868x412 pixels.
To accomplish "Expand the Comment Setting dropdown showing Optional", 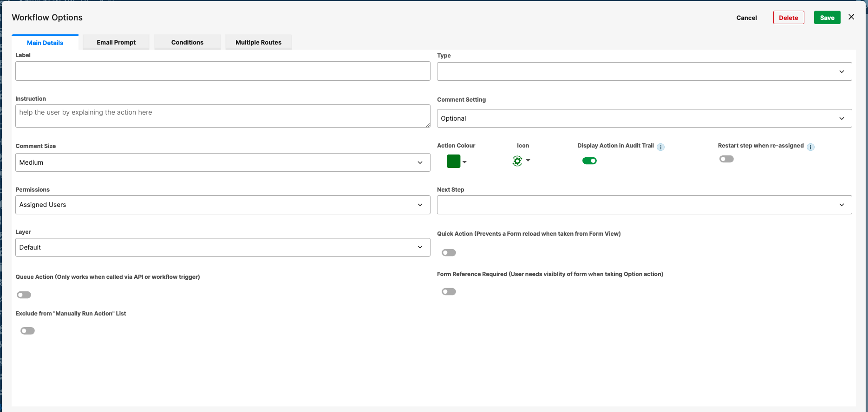I will point(644,118).
